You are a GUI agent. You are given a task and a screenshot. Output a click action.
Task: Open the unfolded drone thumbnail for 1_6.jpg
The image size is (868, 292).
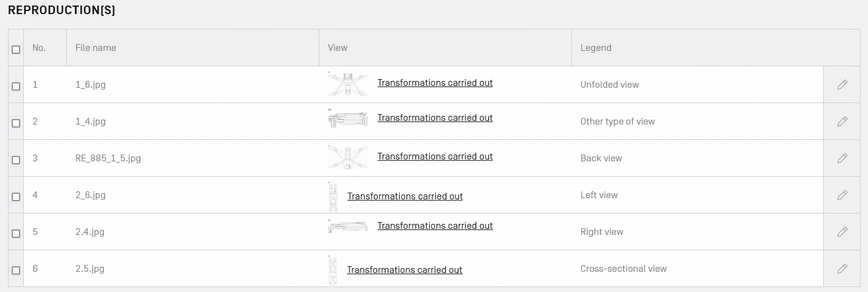click(x=348, y=84)
